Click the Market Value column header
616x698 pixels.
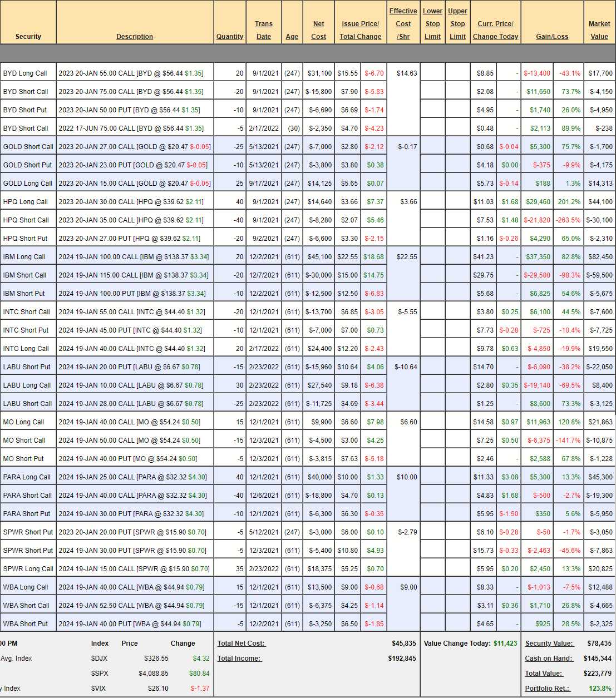[599, 30]
